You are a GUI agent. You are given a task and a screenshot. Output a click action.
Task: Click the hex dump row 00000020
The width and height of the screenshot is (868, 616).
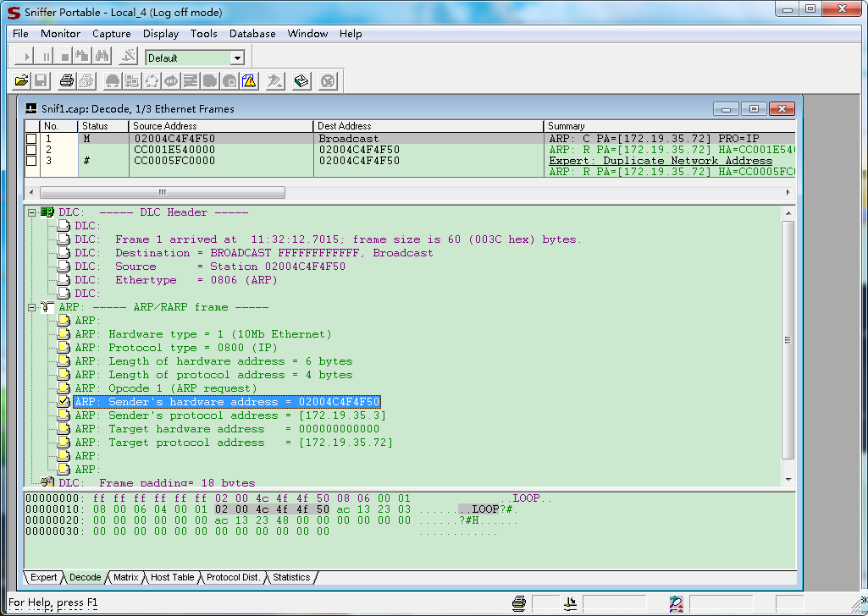tap(271, 520)
